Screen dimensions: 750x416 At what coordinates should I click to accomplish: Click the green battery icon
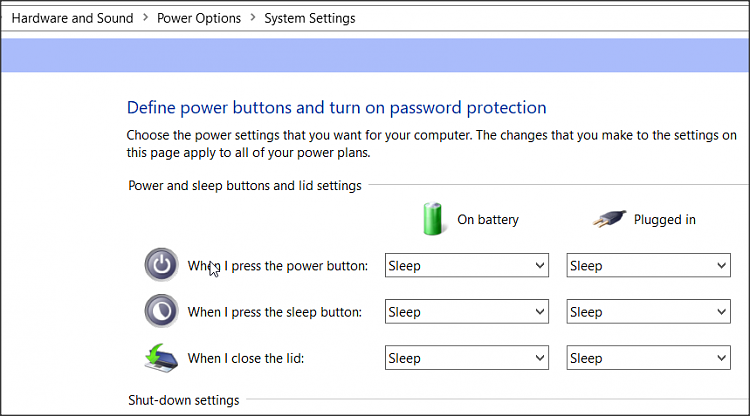433,219
